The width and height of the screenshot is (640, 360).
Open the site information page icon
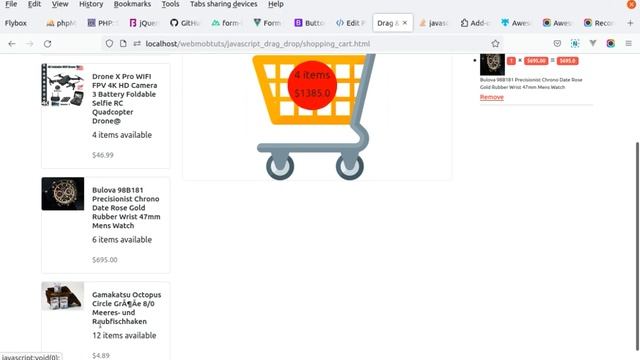pos(123,43)
